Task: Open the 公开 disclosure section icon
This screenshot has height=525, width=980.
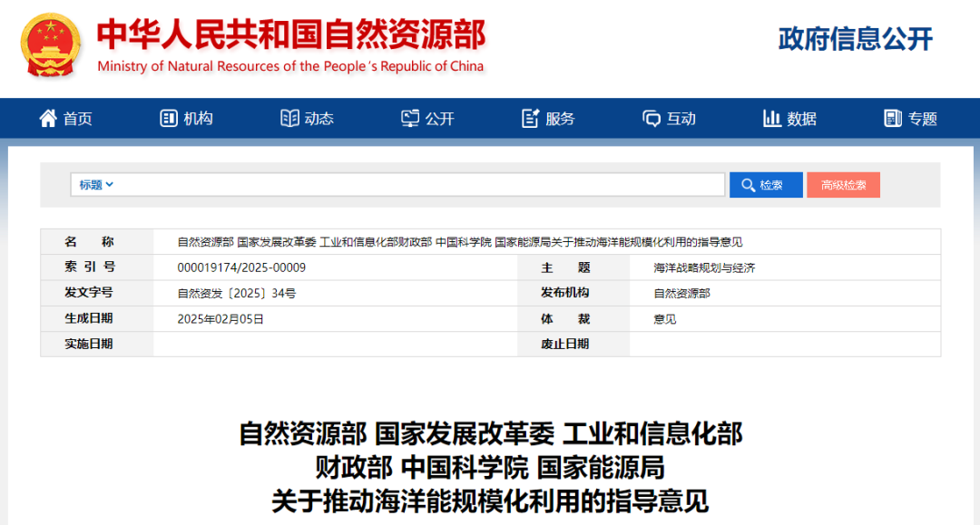Action: click(408, 118)
